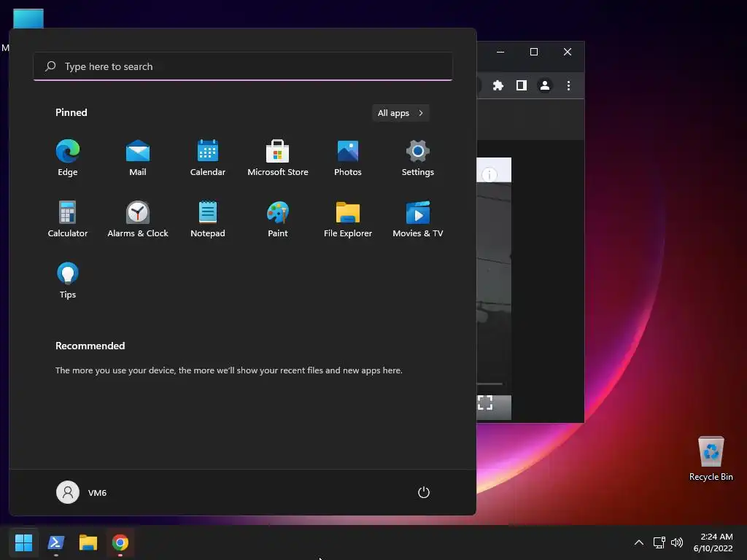Open the power options menu
The height and width of the screenshot is (560, 747).
pos(424,492)
